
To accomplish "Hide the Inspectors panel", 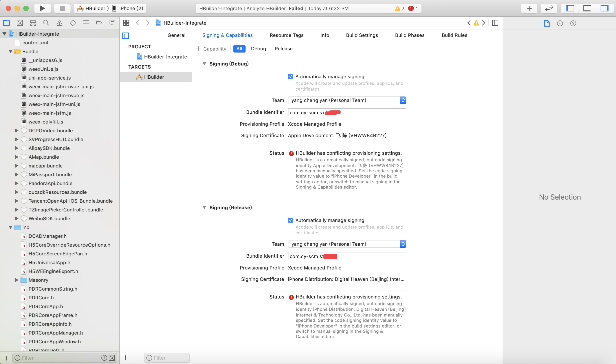I will click(x=604, y=8).
